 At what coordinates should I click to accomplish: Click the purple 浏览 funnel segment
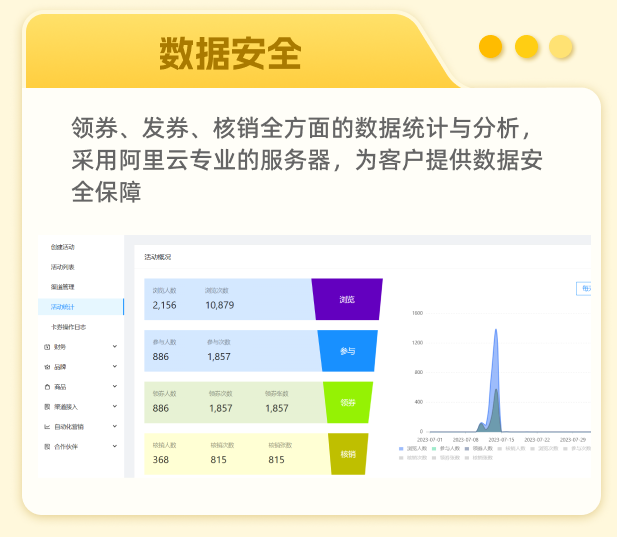[x=347, y=299]
